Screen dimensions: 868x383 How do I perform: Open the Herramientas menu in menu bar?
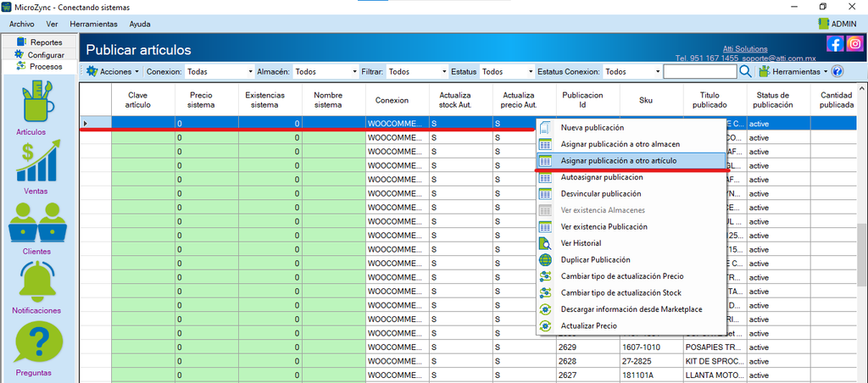[93, 24]
